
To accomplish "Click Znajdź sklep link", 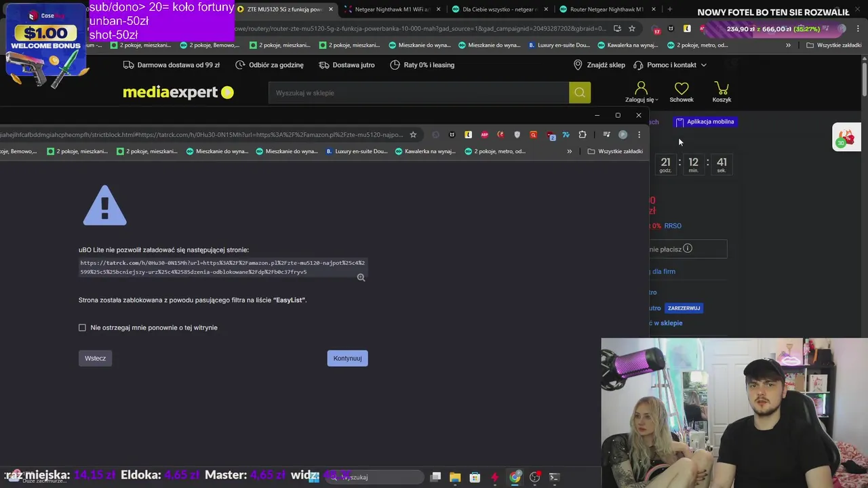I will point(599,65).
